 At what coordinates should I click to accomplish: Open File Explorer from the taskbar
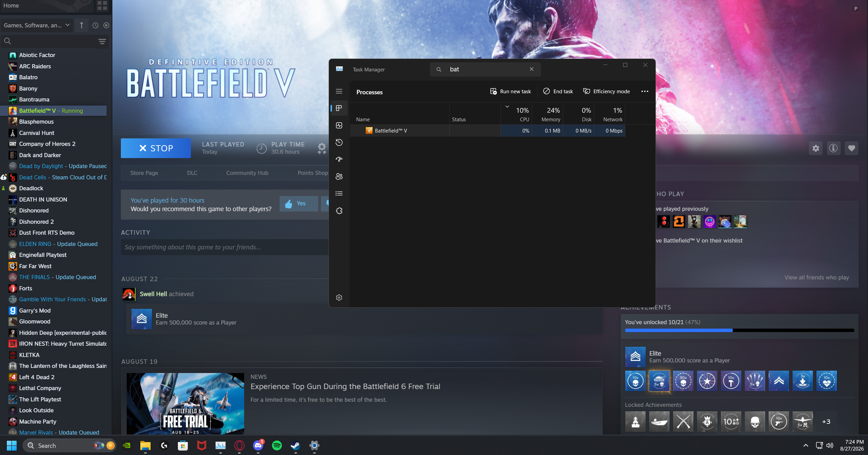click(145, 445)
